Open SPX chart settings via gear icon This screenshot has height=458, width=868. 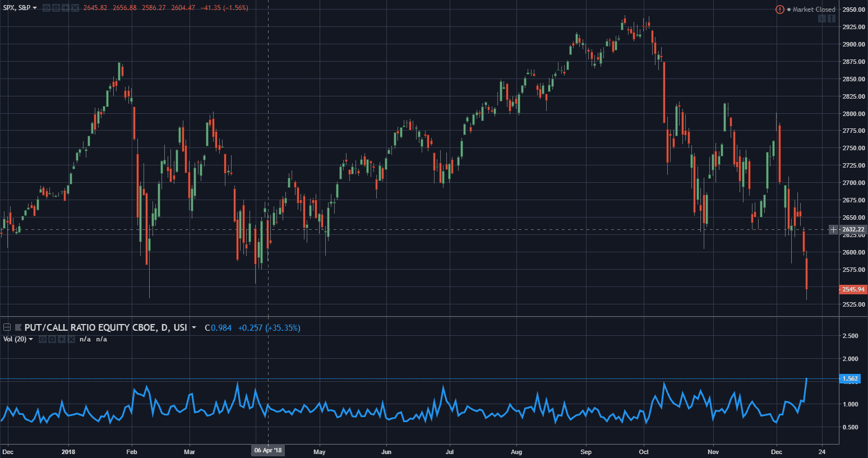(x=56, y=8)
